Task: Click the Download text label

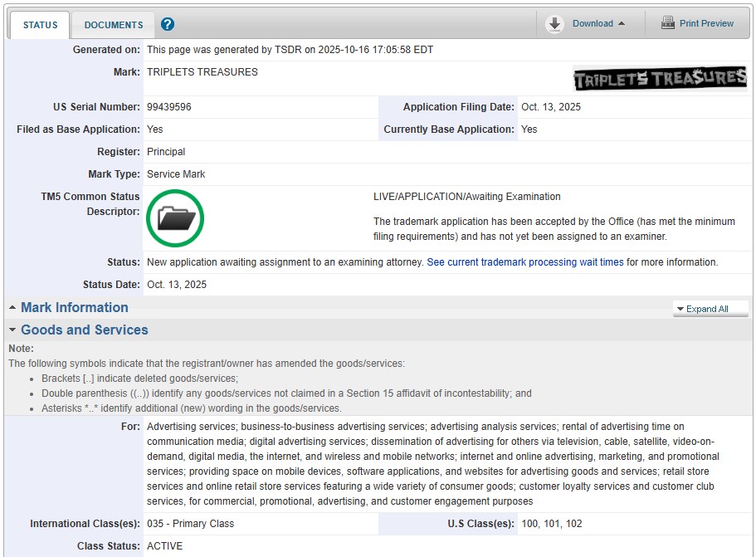Action: click(593, 24)
